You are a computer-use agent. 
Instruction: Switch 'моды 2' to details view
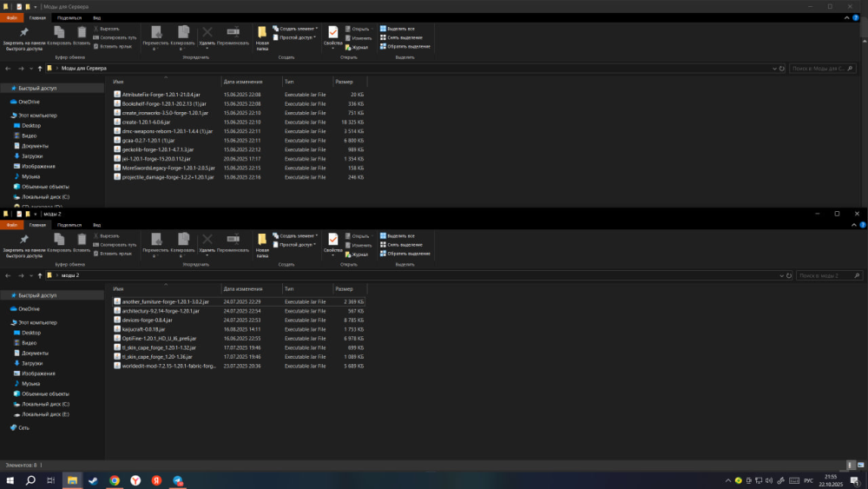pyautogui.click(x=851, y=466)
